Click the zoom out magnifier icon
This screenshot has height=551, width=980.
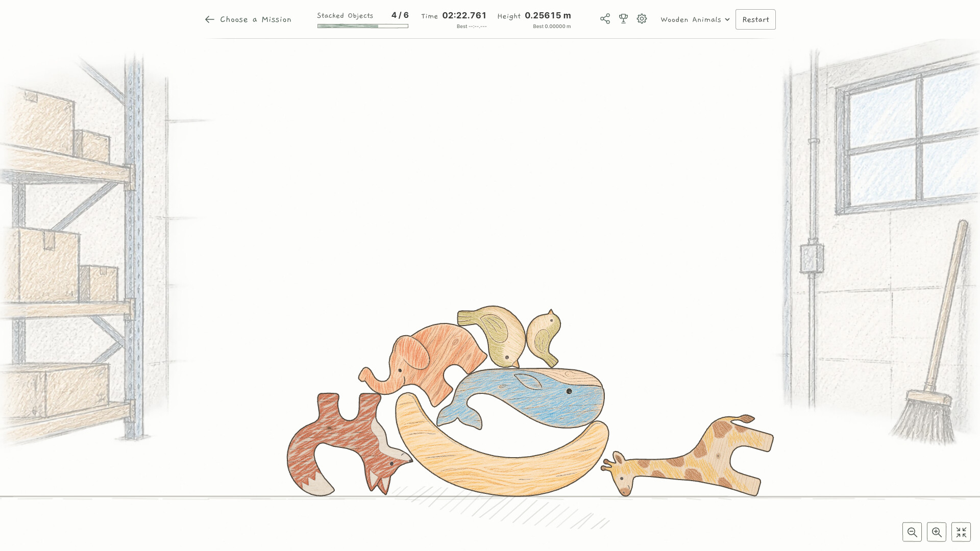click(912, 532)
